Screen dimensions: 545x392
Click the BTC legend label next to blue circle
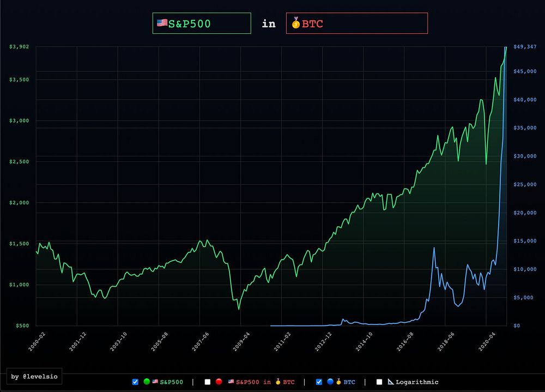[x=349, y=382]
